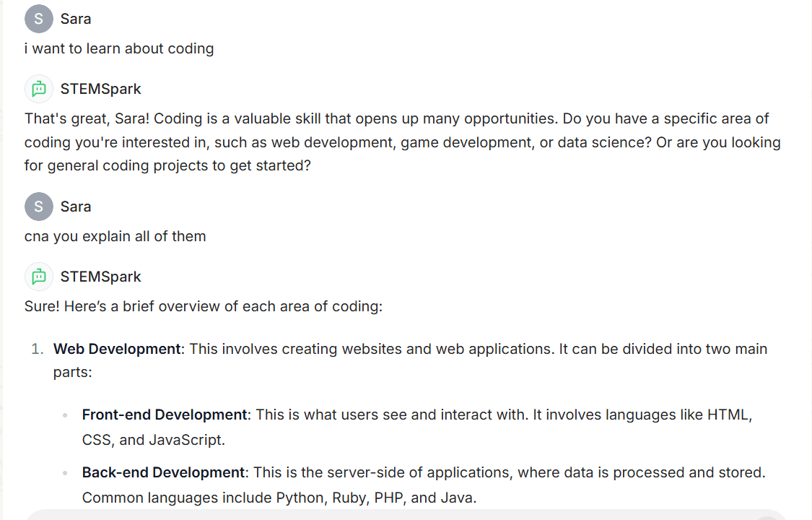
Task: Select STEMSpark name on the second reply
Action: [100, 277]
